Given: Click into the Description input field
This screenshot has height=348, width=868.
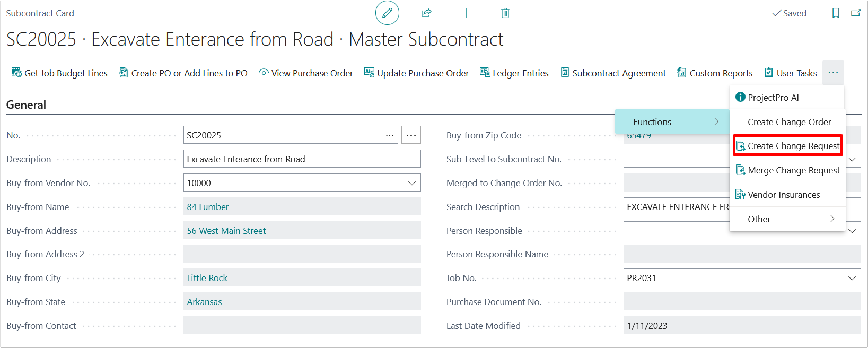Looking at the screenshot, I should 302,159.
